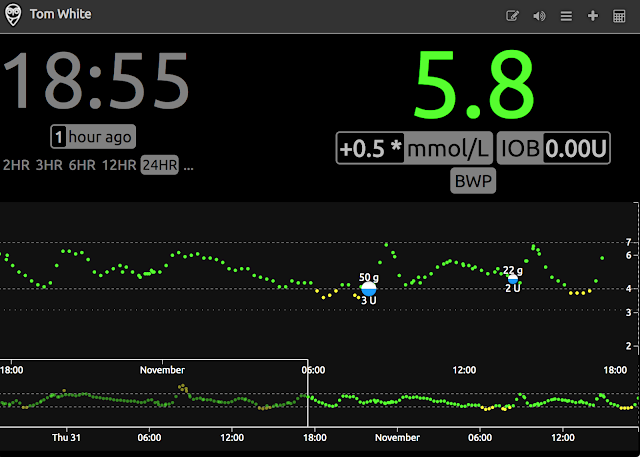Open the add treatment plus icon
640x457 pixels.
point(593,16)
